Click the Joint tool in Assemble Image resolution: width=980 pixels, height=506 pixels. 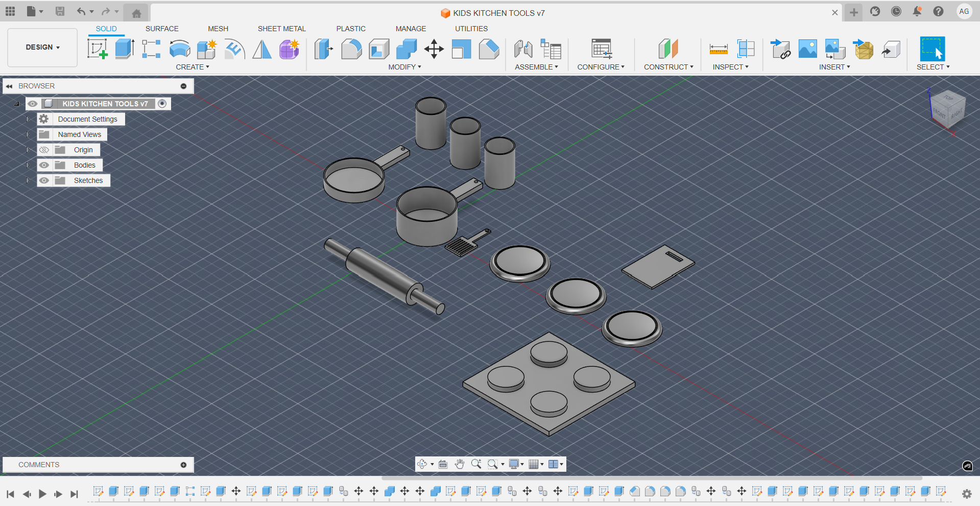point(523,49)
